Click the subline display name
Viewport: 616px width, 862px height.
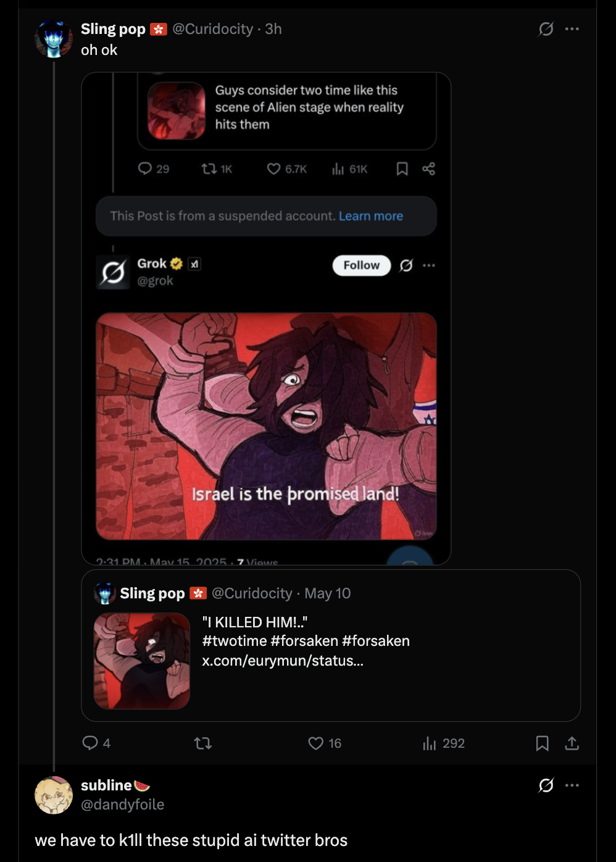106,785
